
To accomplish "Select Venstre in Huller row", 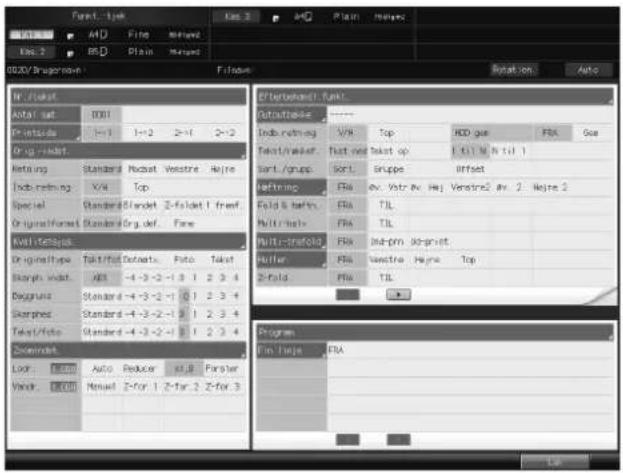I will [386, 260].
